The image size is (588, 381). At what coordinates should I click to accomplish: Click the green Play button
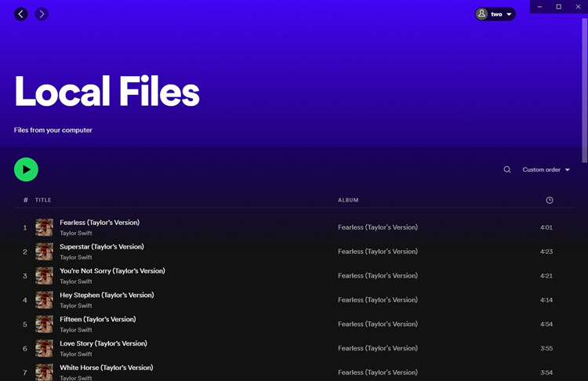click(26, 169)
